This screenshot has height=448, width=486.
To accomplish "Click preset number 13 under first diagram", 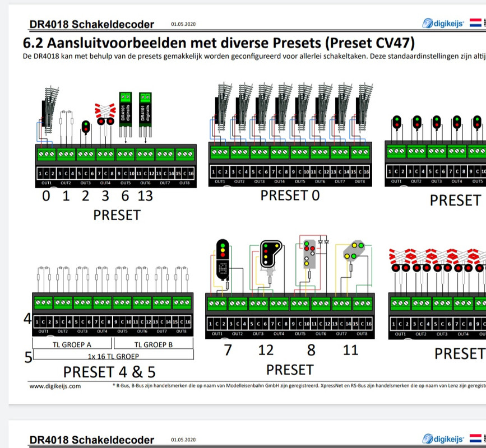I will click(x=145, y=196).
